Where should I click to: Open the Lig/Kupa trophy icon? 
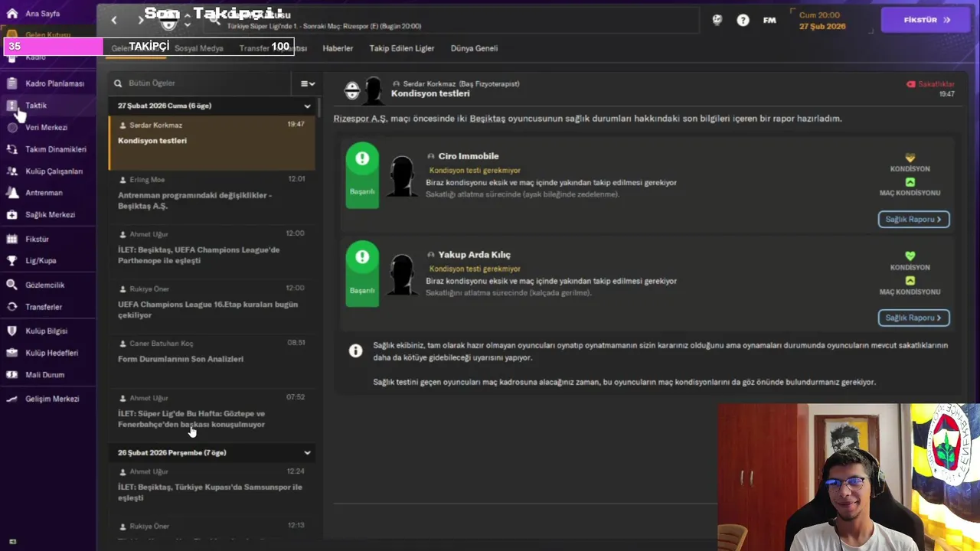point(11,260)
